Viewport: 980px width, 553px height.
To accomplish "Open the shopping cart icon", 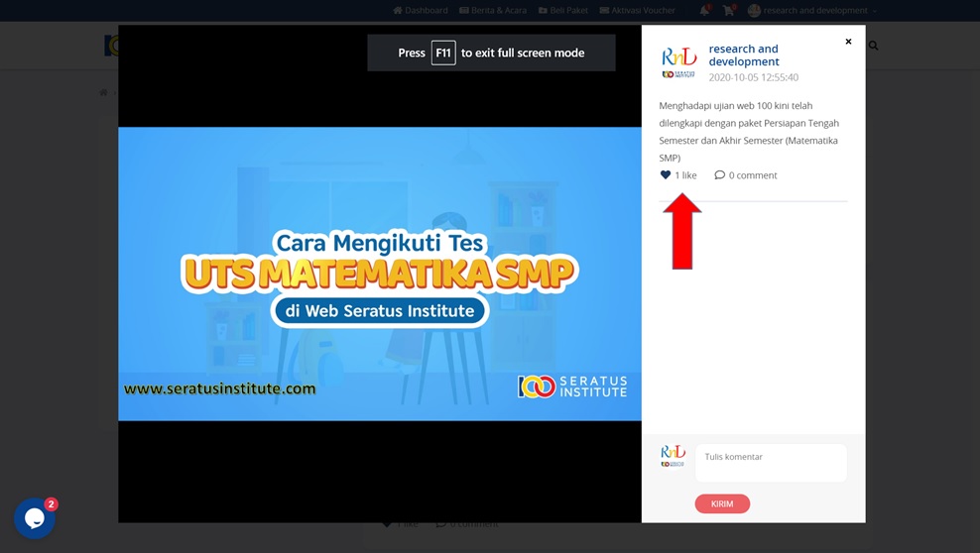I will (x=728, y=10).
